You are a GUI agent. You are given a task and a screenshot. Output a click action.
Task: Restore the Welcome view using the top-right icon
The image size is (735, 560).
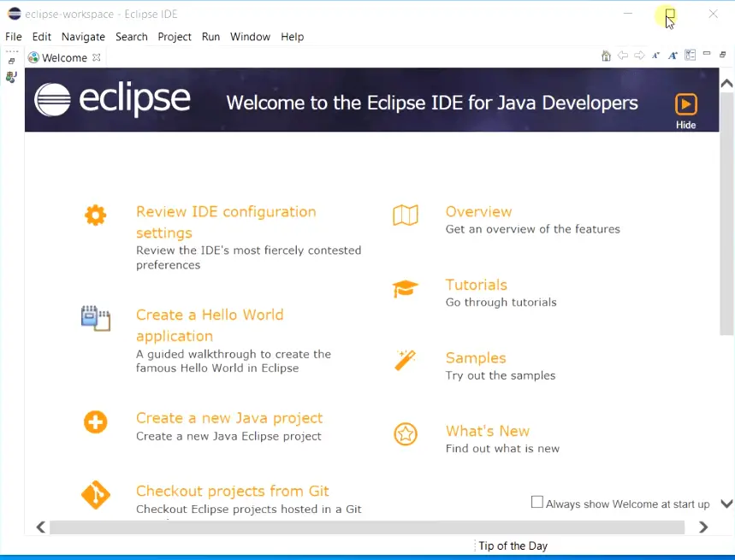723,55
